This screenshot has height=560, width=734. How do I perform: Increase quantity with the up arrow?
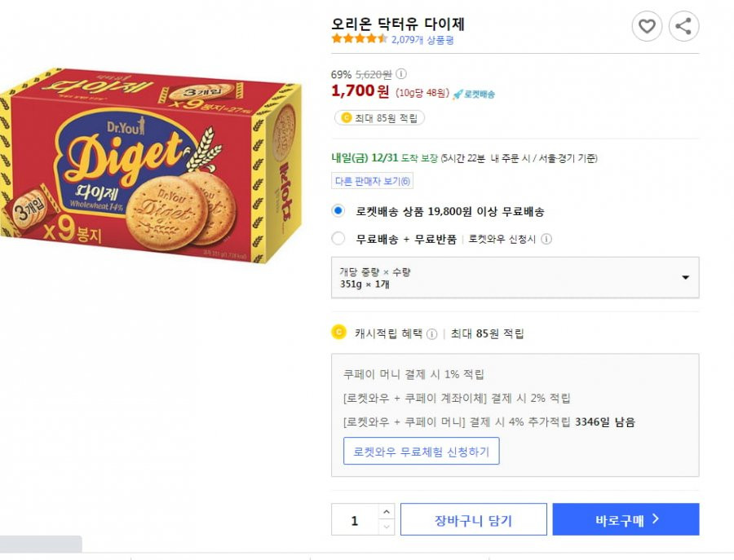pyautogui.click(x=387, y=512)
